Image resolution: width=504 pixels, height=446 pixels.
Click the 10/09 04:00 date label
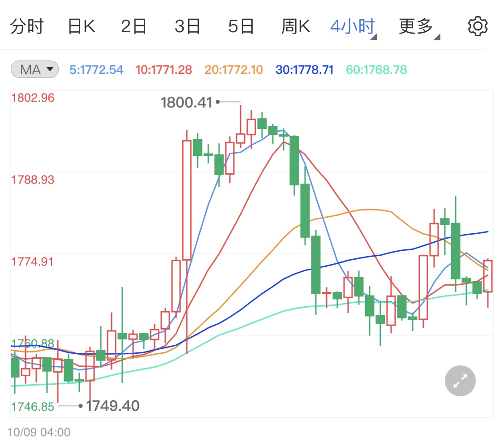pyautogui.click(x=39, y=432)
